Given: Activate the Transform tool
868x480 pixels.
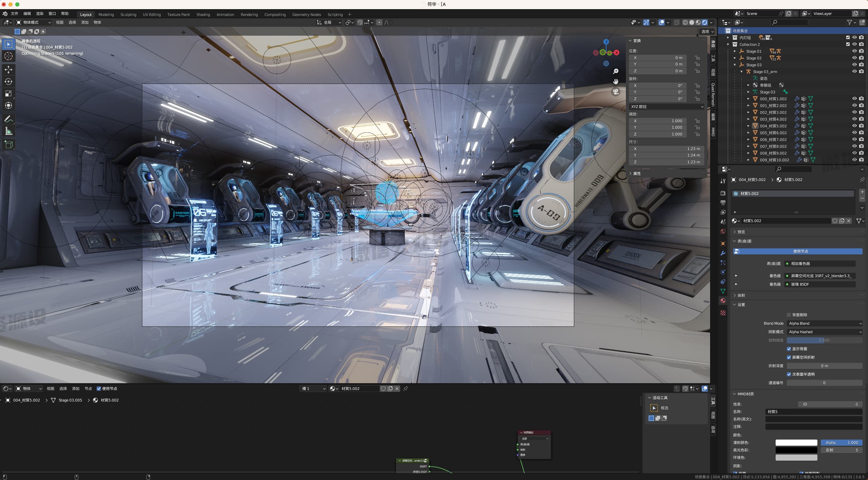Looking at the screenshot, I should click(8, 105).
